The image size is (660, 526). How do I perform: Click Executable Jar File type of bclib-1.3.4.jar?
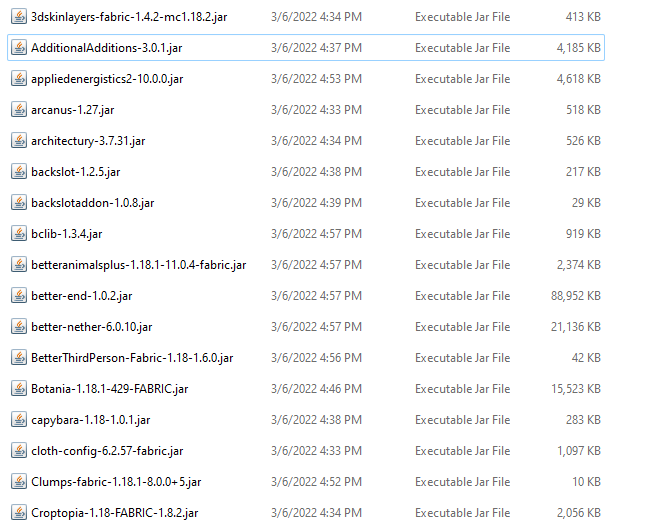(463, 234)
